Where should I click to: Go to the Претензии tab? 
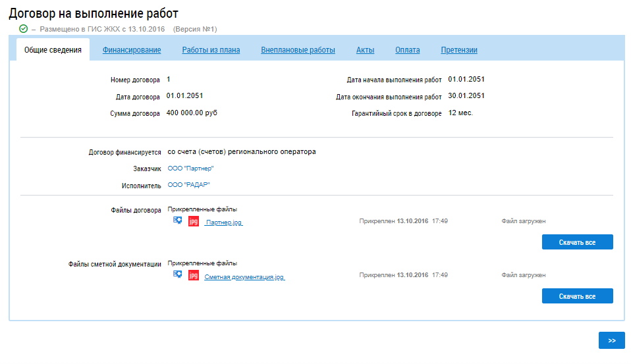point(459,50)
